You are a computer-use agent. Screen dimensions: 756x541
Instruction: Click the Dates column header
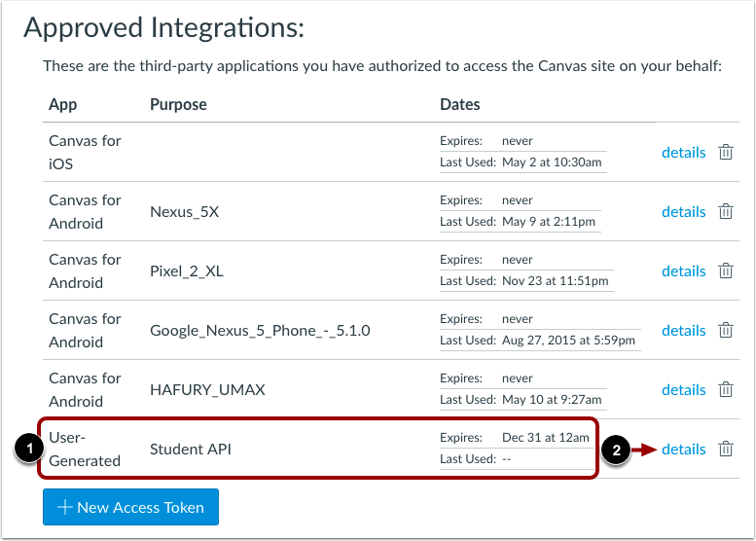click(x=460, y=105)
